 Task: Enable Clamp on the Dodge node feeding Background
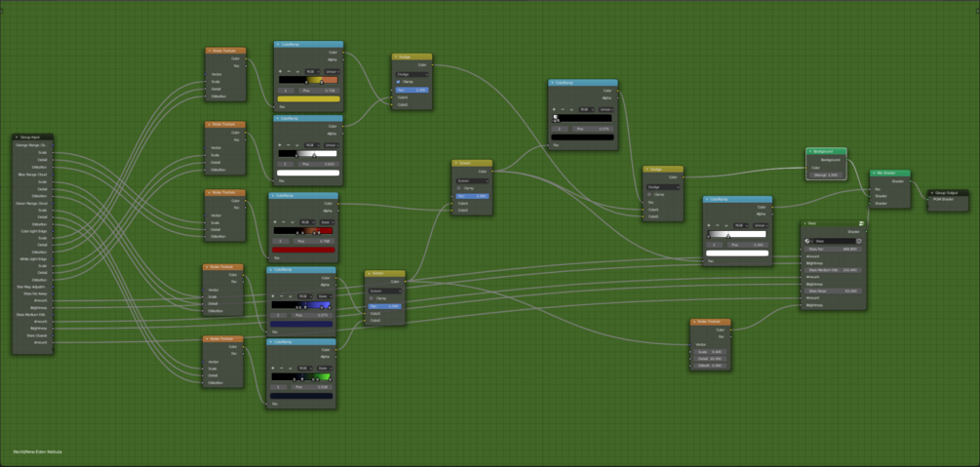[x=650, y=194]
